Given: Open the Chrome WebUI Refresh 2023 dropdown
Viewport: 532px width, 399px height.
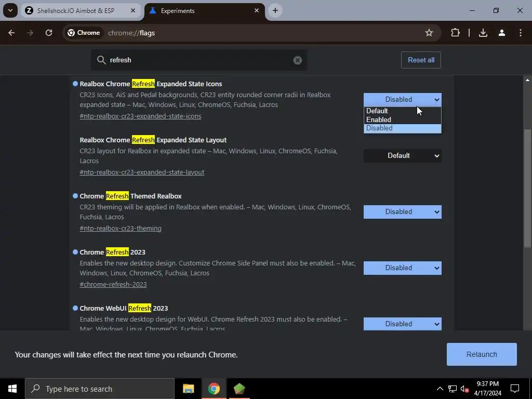Looking at the screenshot, I should (x=403, y=324).
